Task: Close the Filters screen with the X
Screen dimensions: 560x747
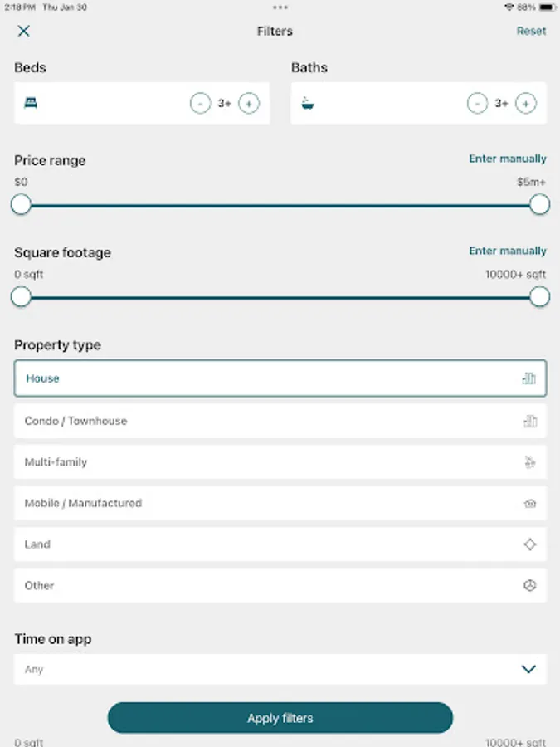Action: (23, 31)
